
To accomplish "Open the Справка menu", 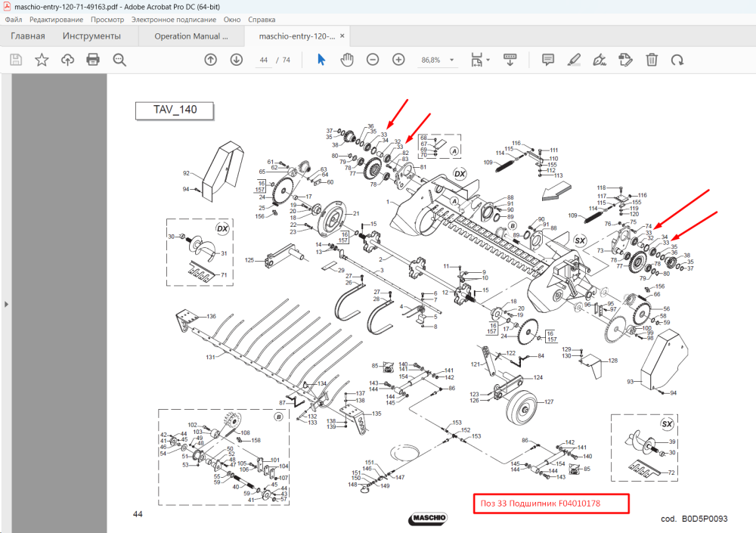I will click(x=262, y=20).
